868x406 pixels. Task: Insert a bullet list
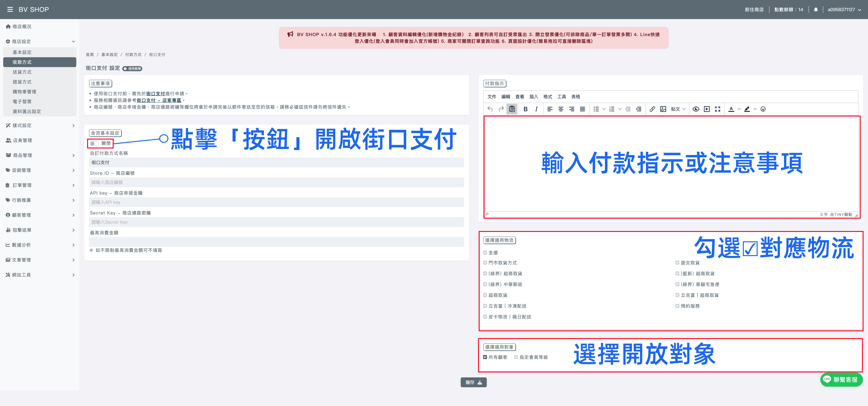point(596,109)
